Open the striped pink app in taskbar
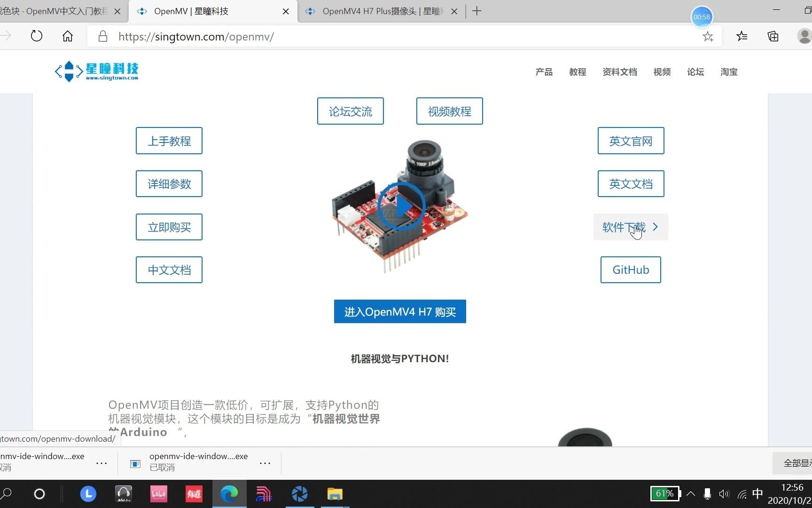The height and width of the screenshot is (508, 812). [x=264, y=494]
